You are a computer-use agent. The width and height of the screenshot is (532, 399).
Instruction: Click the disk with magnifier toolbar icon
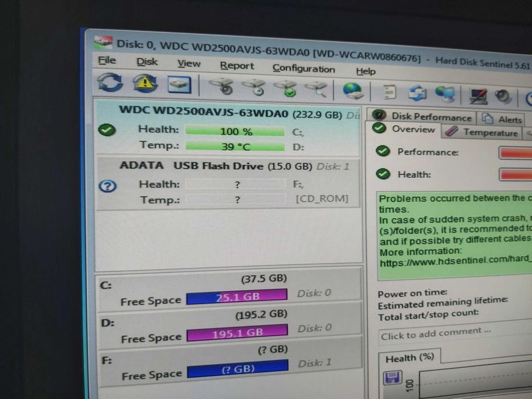point(317,89)
